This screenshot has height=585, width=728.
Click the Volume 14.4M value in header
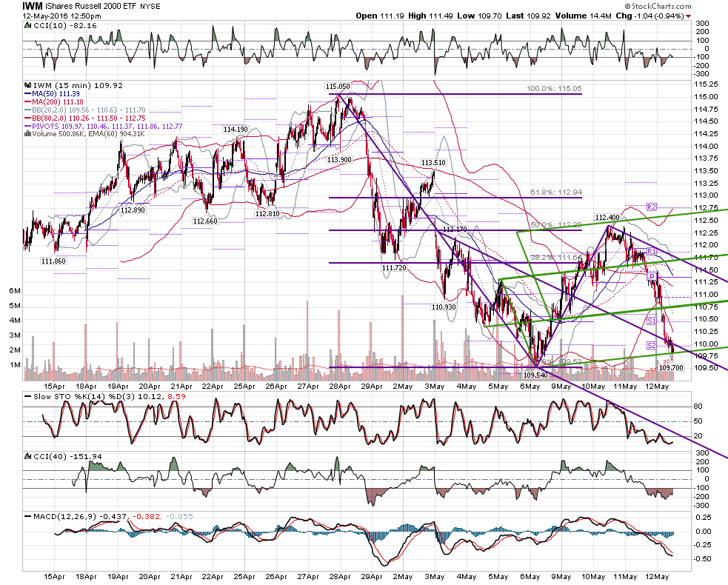tap(583, 16)
